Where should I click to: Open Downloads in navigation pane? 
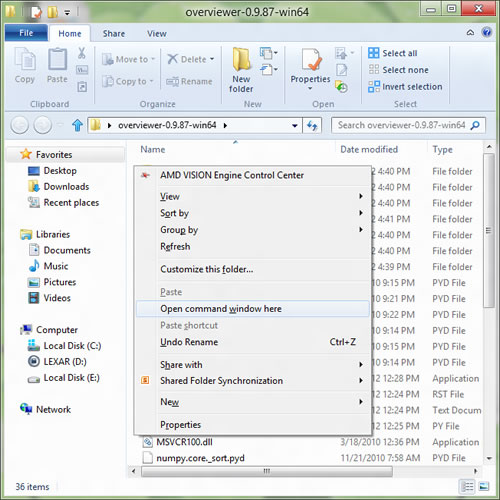pyautogui.click(x=59, y=187)
